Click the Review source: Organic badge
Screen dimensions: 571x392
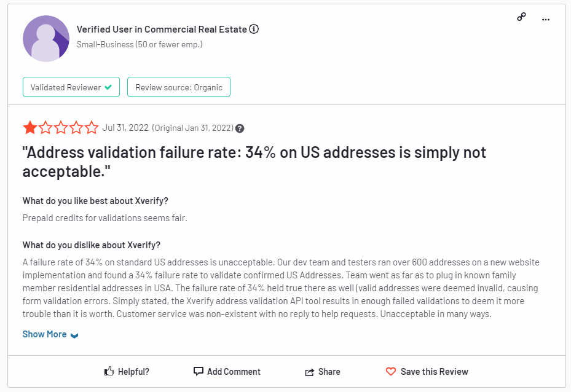point(179,87)
